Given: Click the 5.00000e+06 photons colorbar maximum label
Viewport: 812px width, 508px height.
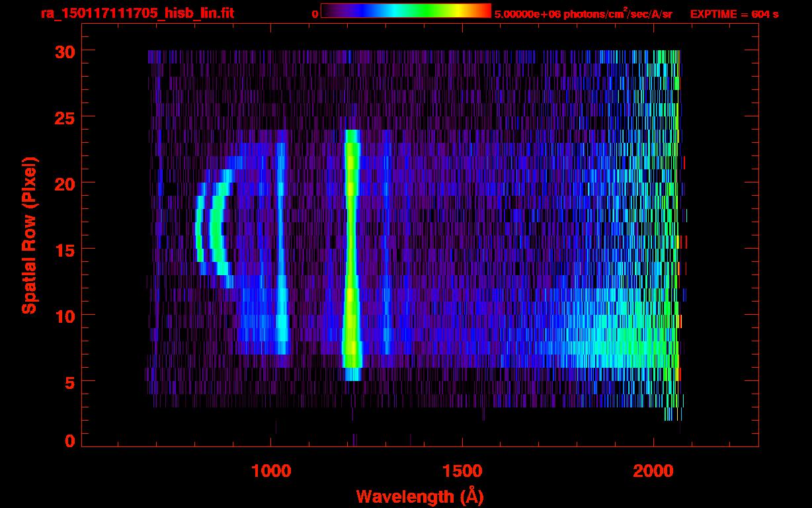Looking at the screenshot, I should tap(583, 14).
